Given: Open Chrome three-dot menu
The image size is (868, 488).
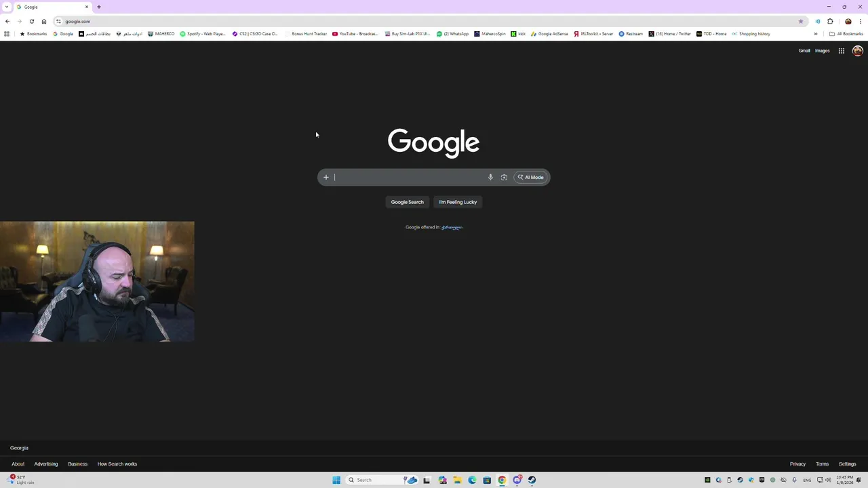Looking at the screenshot, I should (x=861, y=22).
